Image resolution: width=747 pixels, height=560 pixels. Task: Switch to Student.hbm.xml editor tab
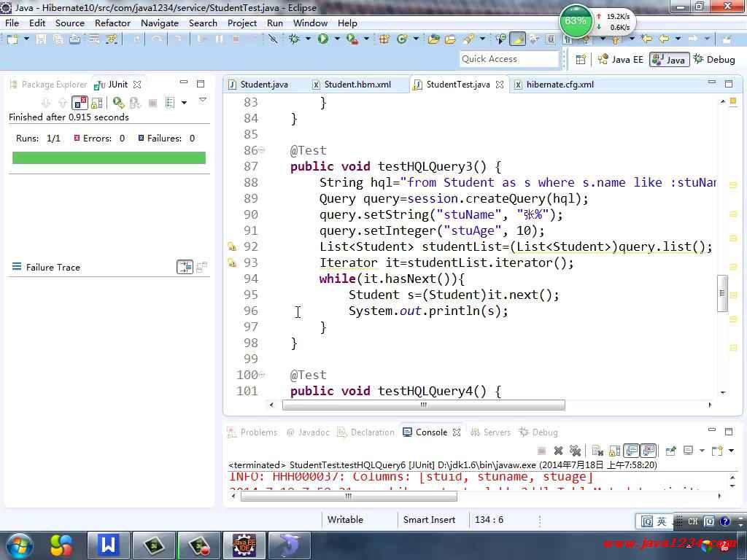(352, 85)
